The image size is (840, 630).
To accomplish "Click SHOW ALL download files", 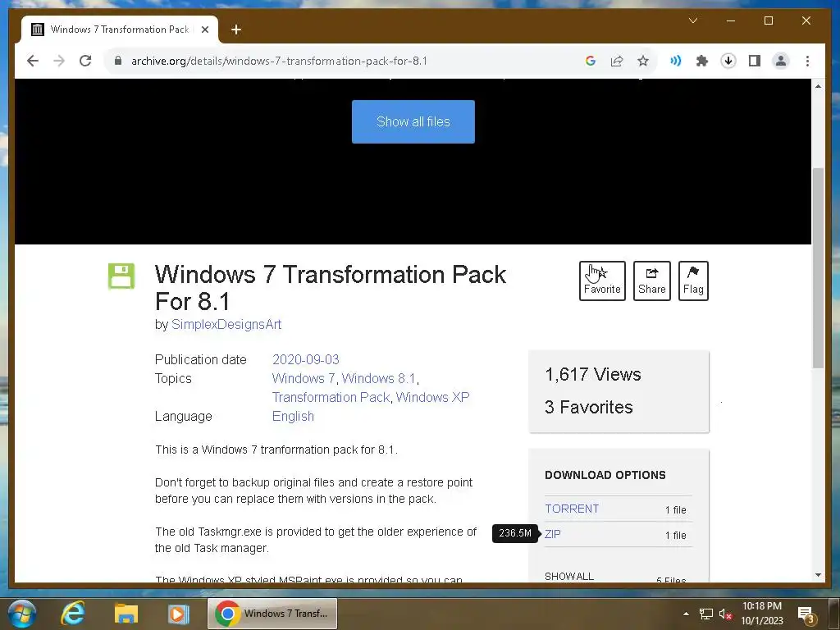I will [569, 577].
